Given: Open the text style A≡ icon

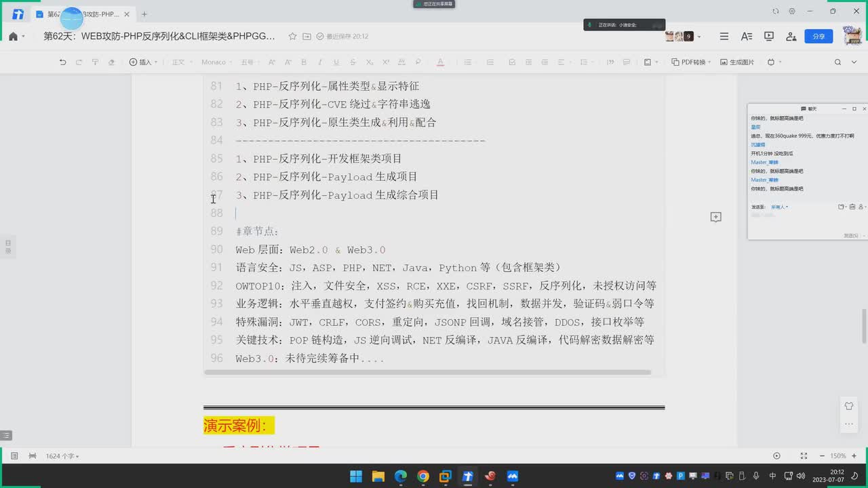Looking at the screenshot, I should (x=747, y=37).
